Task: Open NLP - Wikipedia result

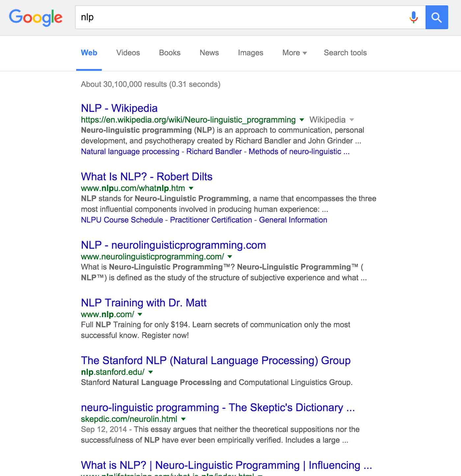Action: (119, 108)
